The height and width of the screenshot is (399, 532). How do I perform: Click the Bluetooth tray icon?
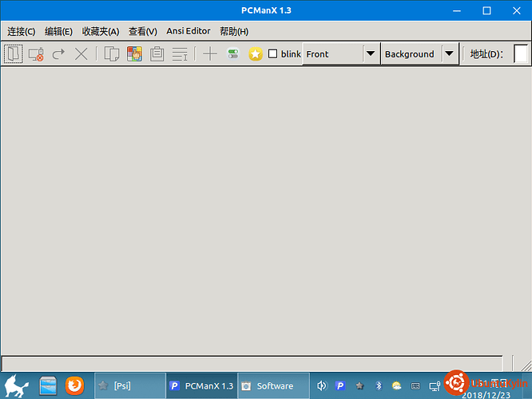click(379, 385)
